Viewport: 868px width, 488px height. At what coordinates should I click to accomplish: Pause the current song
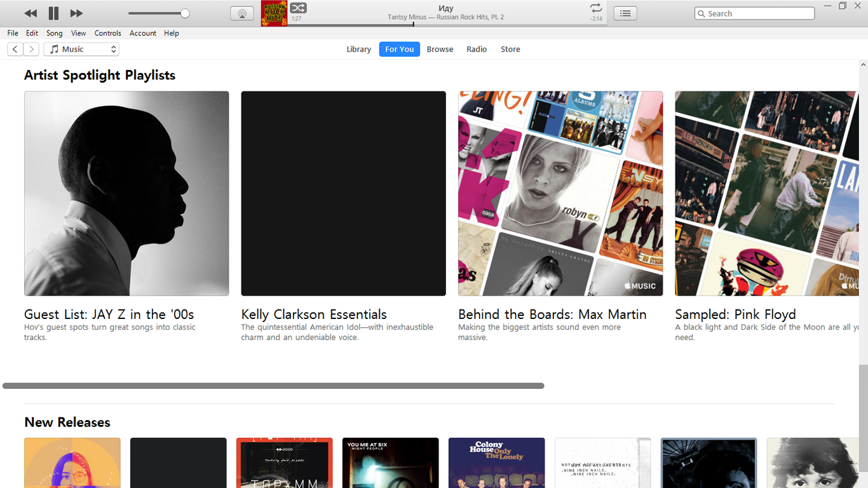click(53, 13)
